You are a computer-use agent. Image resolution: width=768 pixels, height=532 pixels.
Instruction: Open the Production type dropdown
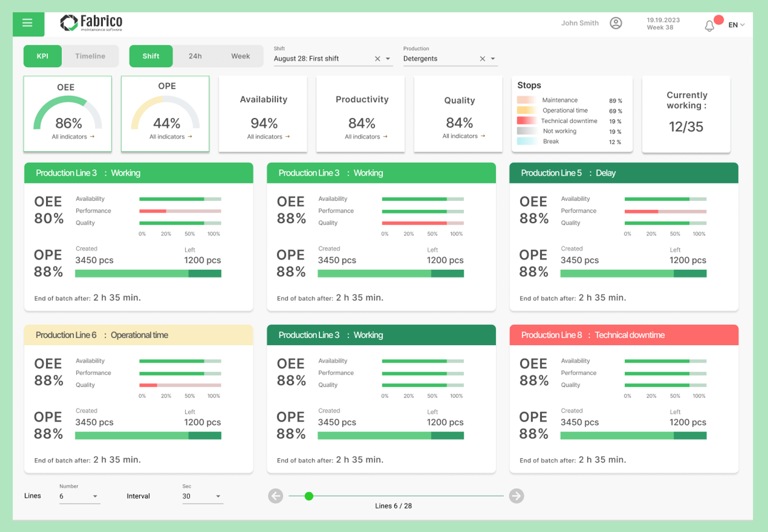[x=492, y=58]
